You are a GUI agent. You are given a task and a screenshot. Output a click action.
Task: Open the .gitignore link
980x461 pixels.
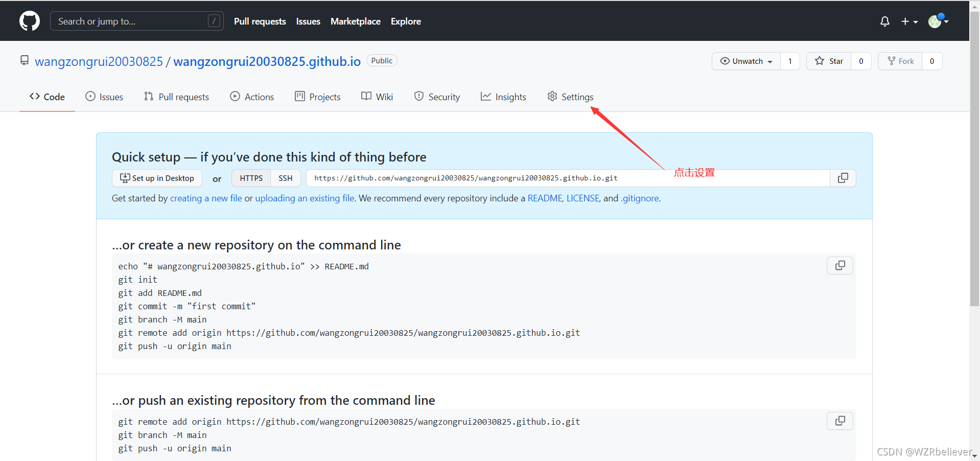[640, 198]
